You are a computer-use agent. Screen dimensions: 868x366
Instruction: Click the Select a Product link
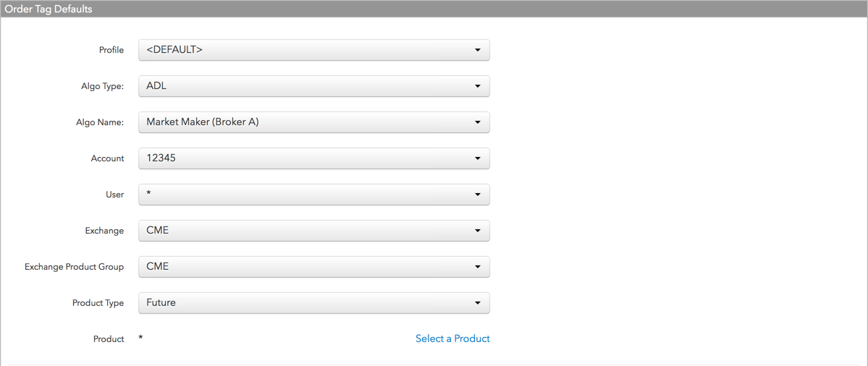[x=452, y=339]
